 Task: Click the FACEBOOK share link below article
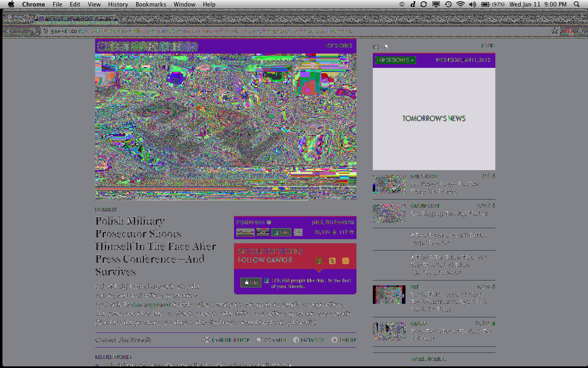[309, 340]
